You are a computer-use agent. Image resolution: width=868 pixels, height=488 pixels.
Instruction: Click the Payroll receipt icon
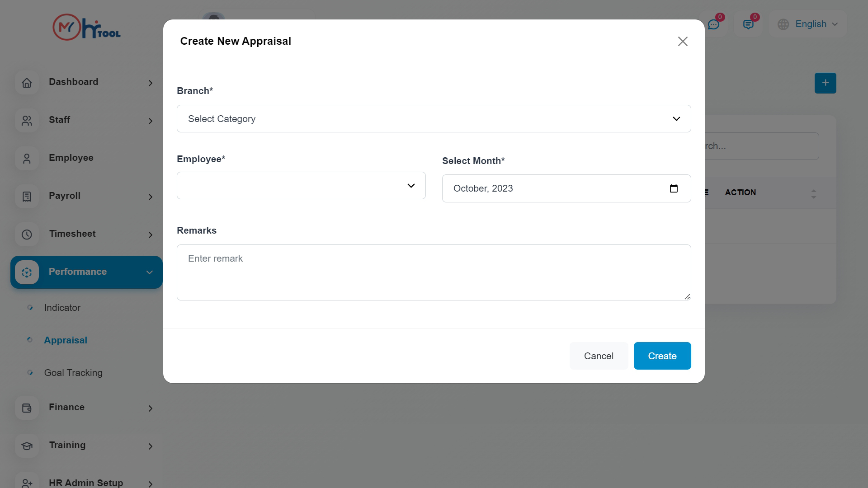coord(27,197)
